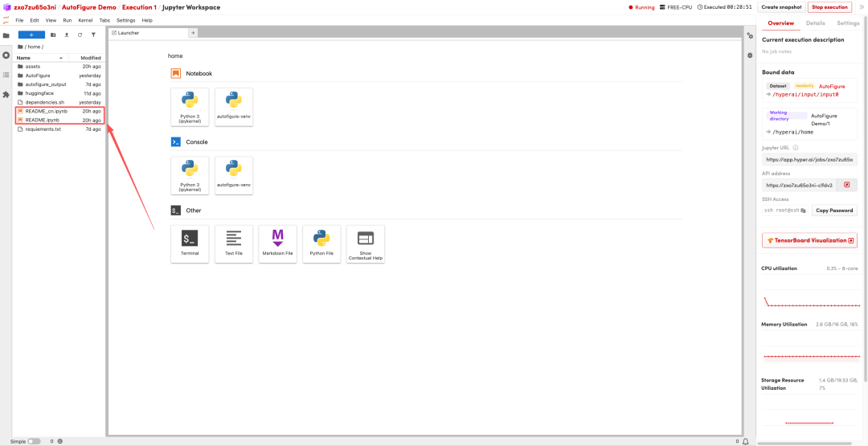This screenshot has width=868, height=446.
Task: Open the assets folder
Action: click(59, 67)
